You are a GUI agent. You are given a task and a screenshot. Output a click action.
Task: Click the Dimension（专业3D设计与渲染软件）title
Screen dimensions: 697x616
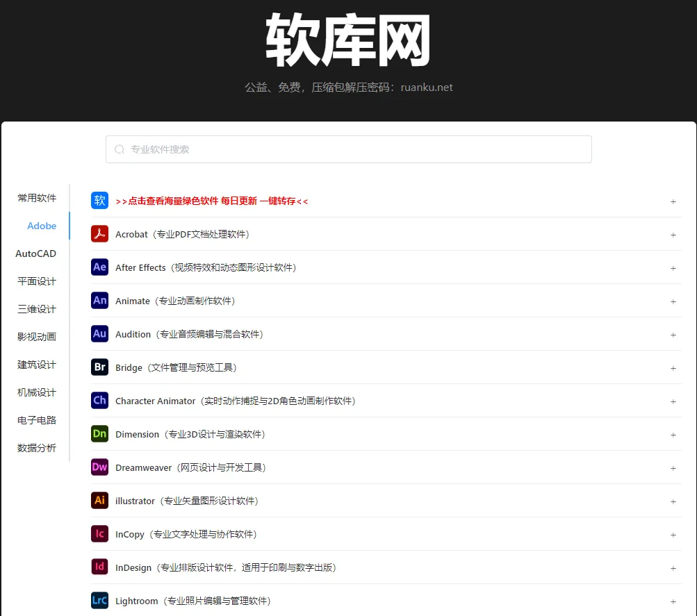(x=190, y=434)
